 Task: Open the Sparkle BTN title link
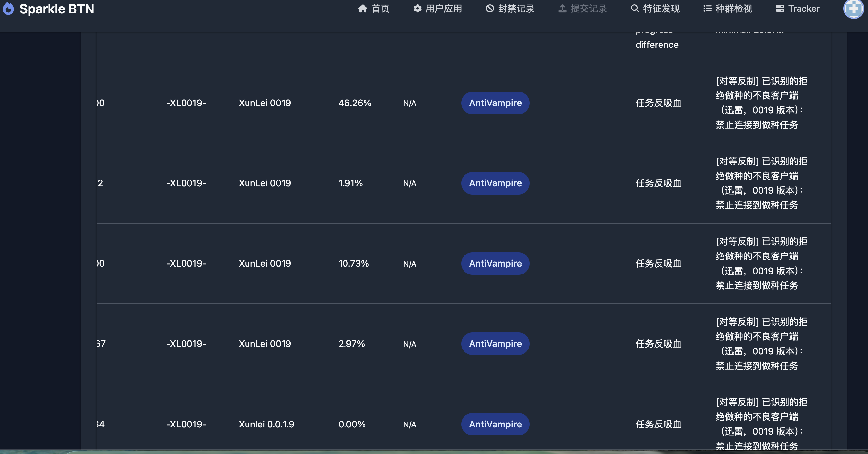point(57,9)
